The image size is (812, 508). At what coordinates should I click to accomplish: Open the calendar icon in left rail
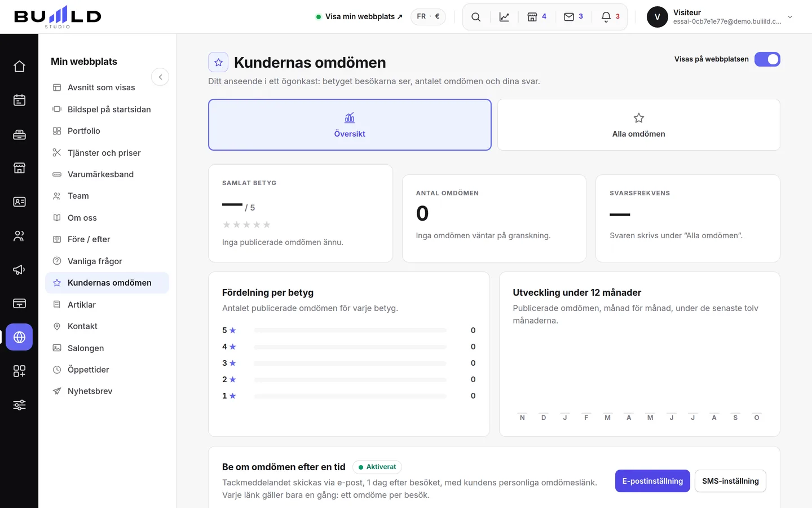(19, 100)
